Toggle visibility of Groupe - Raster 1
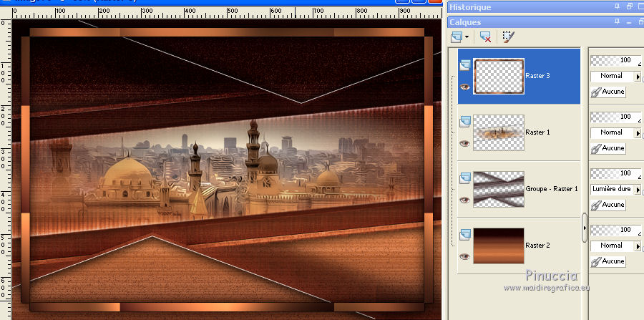 [464, 200]
